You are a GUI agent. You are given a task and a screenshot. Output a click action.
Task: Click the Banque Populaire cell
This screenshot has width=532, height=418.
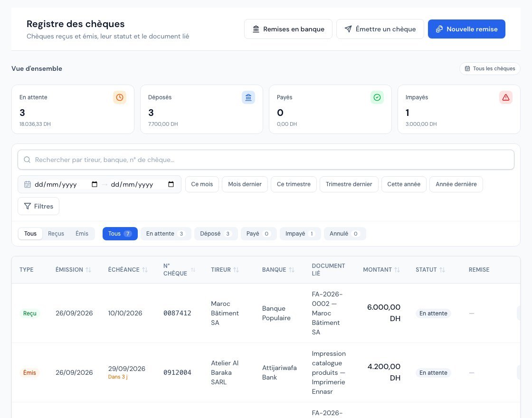(x=276, y=313)
